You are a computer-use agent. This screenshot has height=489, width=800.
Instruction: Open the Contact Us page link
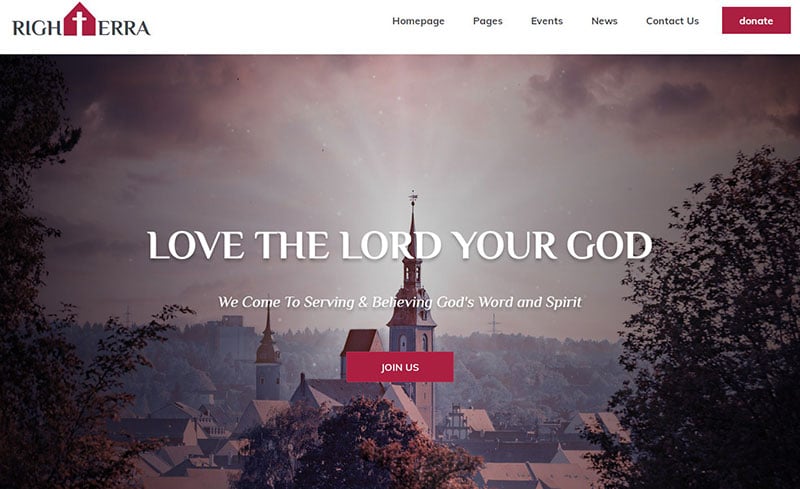[672, 21]
